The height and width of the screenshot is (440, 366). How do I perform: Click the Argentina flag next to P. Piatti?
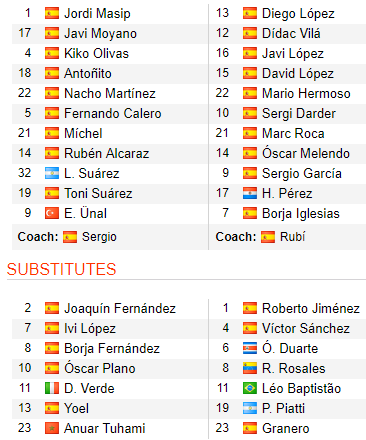point(250,408)
